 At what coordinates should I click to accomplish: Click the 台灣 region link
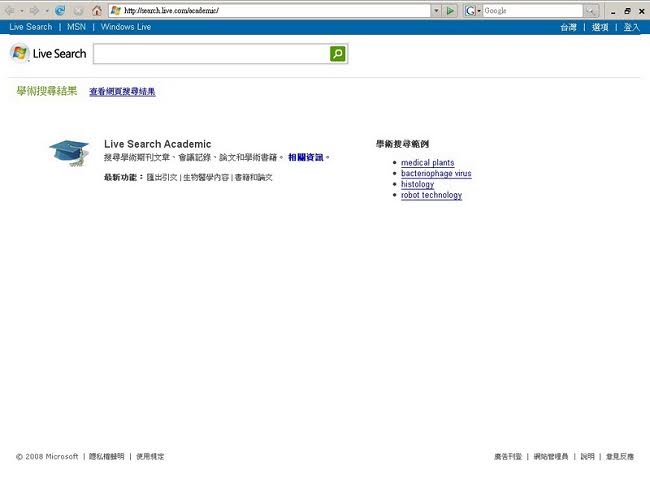point(568,27)
